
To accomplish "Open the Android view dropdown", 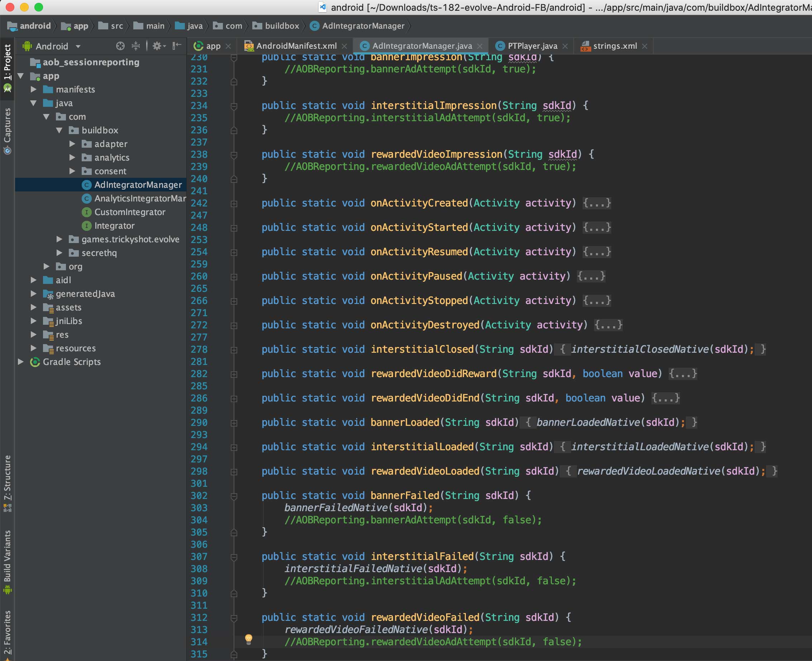I will click(x=78, y=47).
